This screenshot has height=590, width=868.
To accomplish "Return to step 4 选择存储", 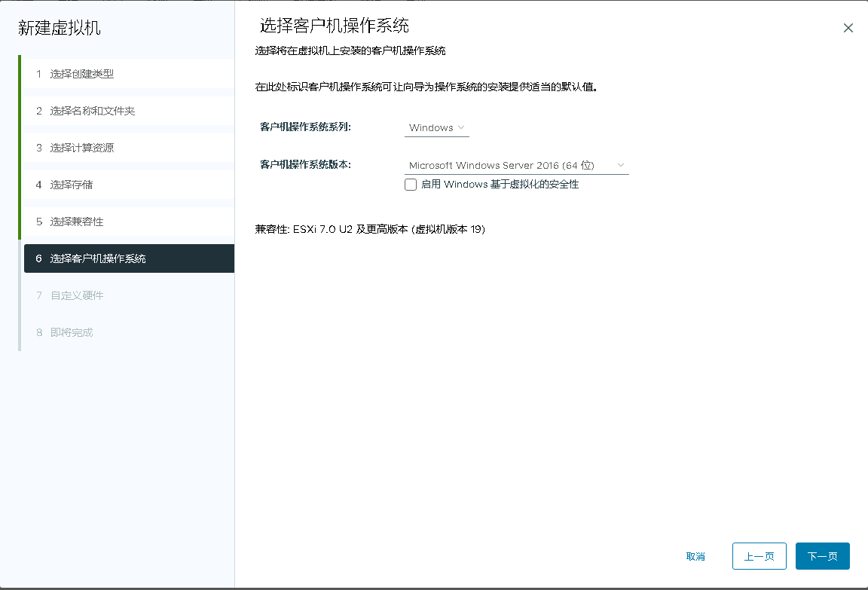I will click(72, 185).
